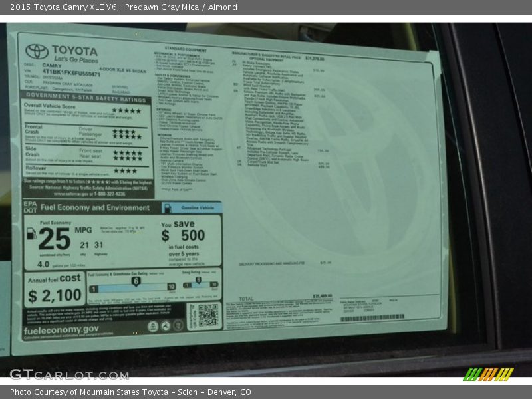This screenshot has width=532, height=399.
Task: Click the QR code on the fuel label
Action: pos(208,315)
